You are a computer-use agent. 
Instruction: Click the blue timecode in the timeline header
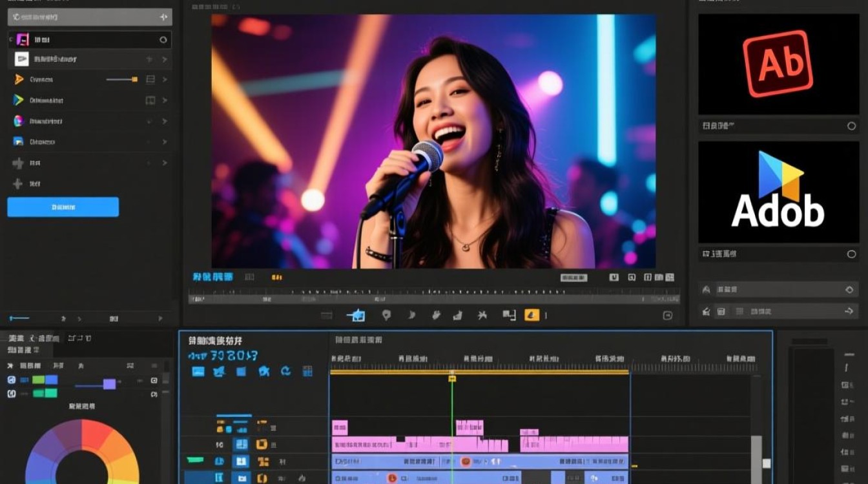pos(223,355)
